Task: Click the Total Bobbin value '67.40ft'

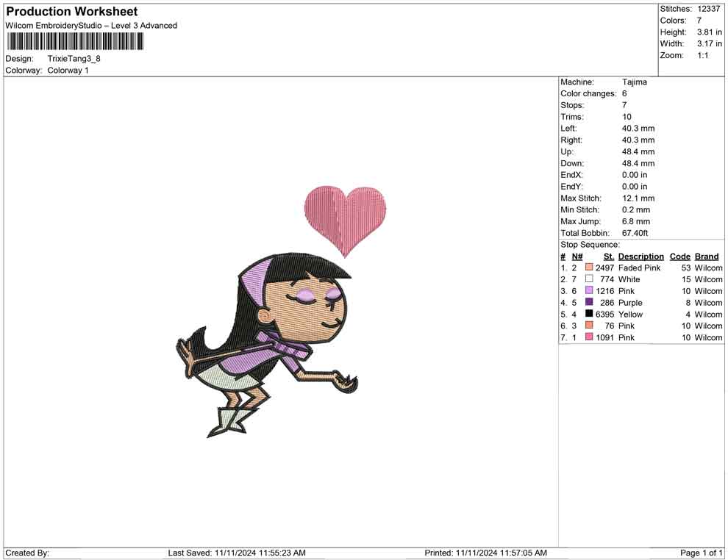Action: click(x=635, y=233)
